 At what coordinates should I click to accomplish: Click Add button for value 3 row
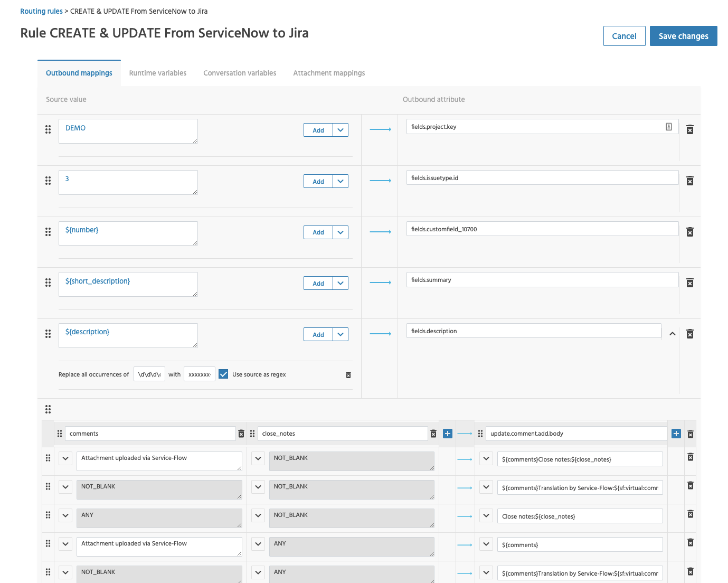(318, 181)
